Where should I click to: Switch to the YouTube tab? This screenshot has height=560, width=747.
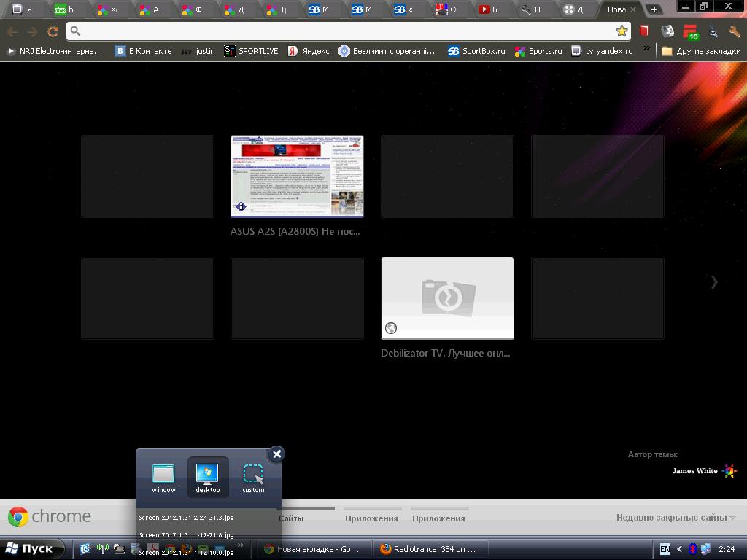(x=489, y=9)
